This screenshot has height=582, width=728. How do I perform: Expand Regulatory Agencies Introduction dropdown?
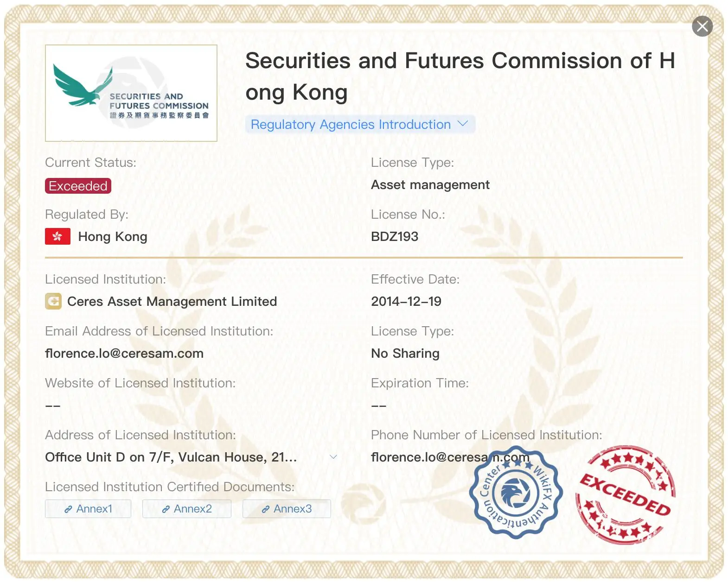click(x=360, y=125)
